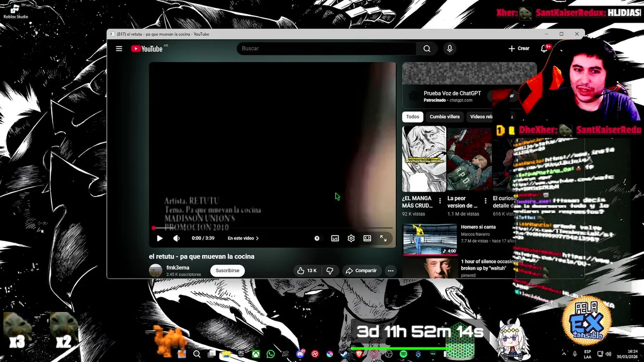The width and height of the screenshot is (644, 362).
Task: Start voice search with the microphone icon
Action: click(449, 48)
